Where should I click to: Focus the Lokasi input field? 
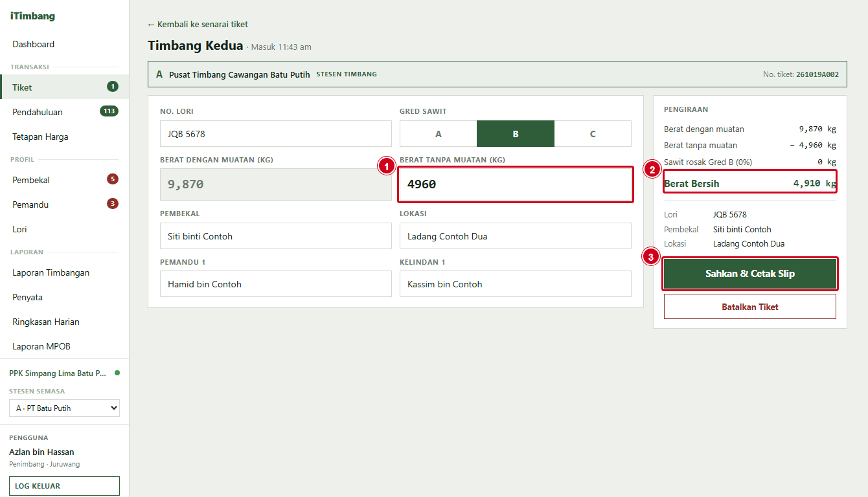click(516, 236)
